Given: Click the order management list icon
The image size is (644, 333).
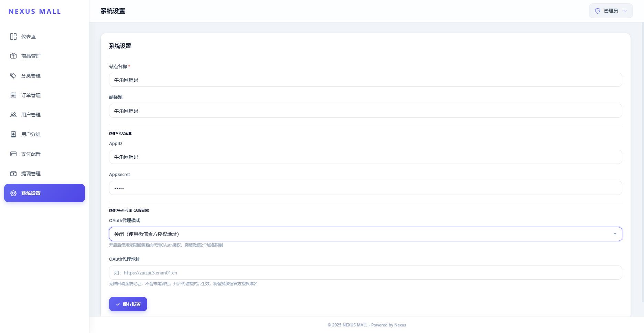Looking at the screenshot, I should point(13,95).
